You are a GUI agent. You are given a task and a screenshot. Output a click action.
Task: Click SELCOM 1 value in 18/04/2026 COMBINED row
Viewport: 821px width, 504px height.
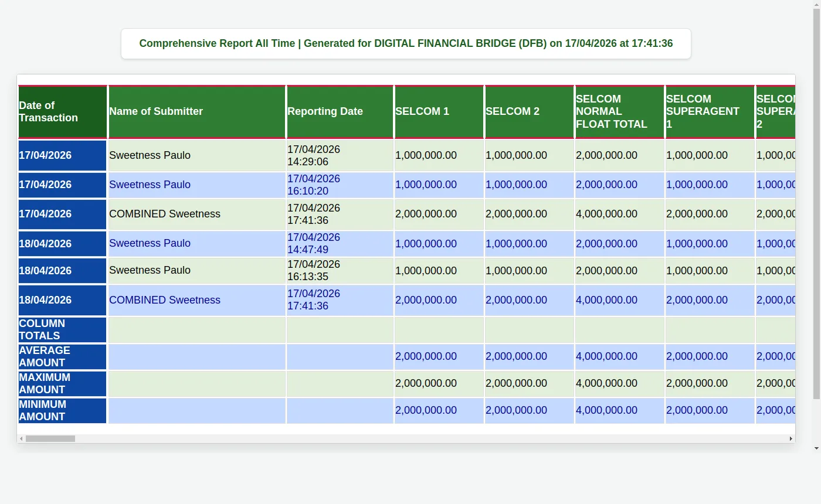pyautogui.click(x=426, y=299)
